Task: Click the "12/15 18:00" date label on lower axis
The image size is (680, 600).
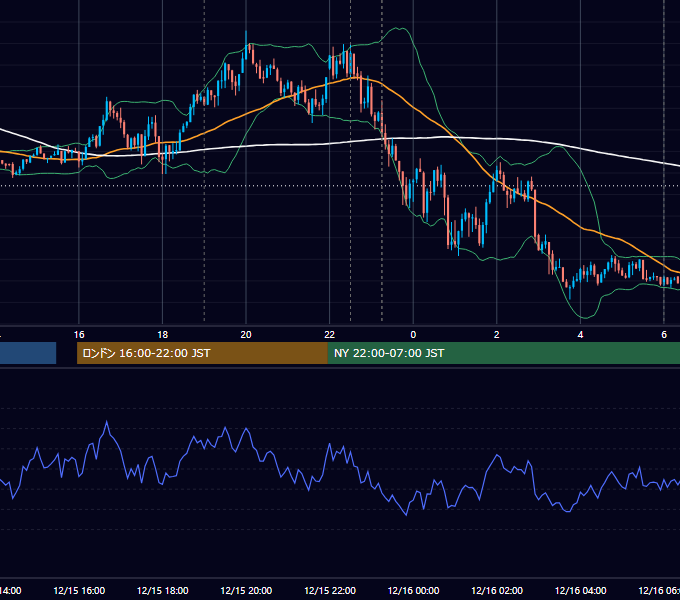Action: pos(163,590)
